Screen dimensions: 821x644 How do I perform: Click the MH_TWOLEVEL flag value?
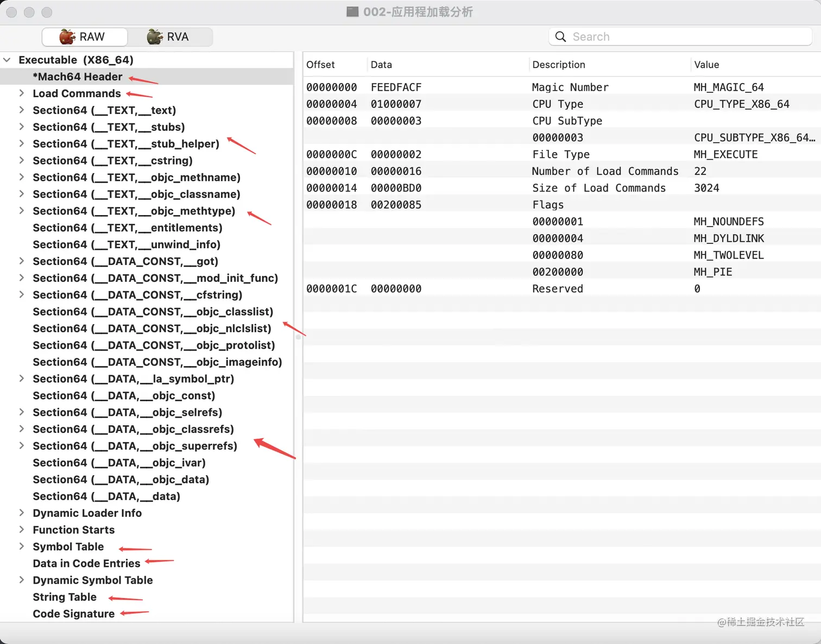point(729,255)
